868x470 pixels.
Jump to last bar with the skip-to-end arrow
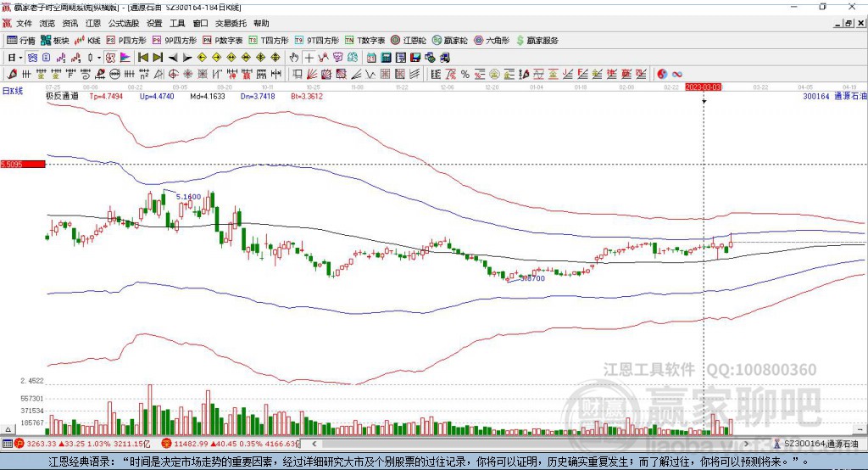tap(158, 58)
